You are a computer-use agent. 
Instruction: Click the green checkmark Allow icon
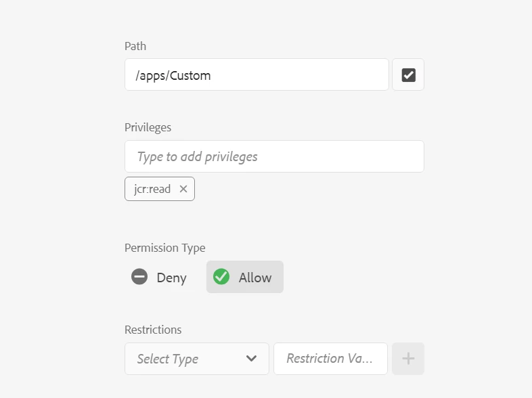[x=221, y=277]
